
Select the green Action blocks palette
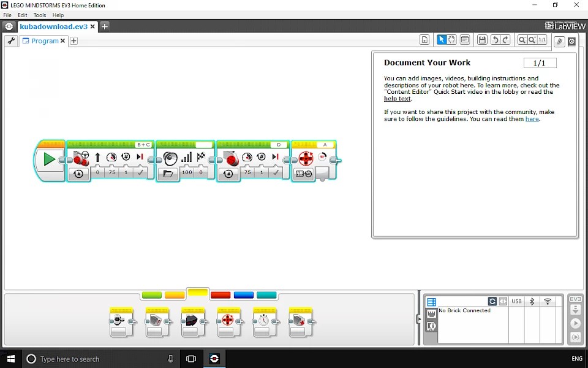(152, 296)
